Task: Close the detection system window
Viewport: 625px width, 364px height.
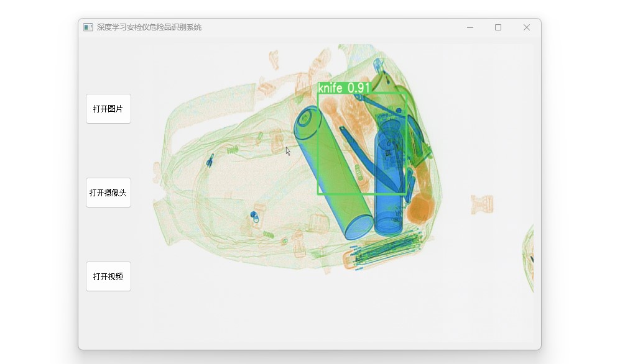Action: click(x=527, y=27)
